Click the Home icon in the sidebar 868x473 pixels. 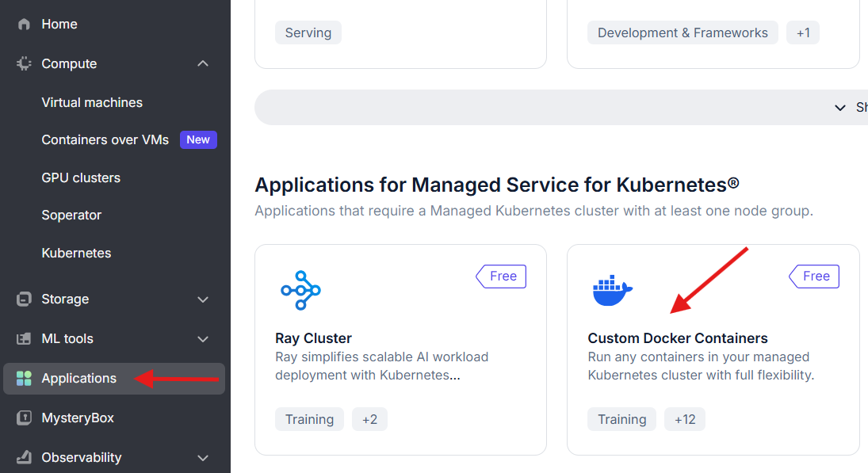24,24
